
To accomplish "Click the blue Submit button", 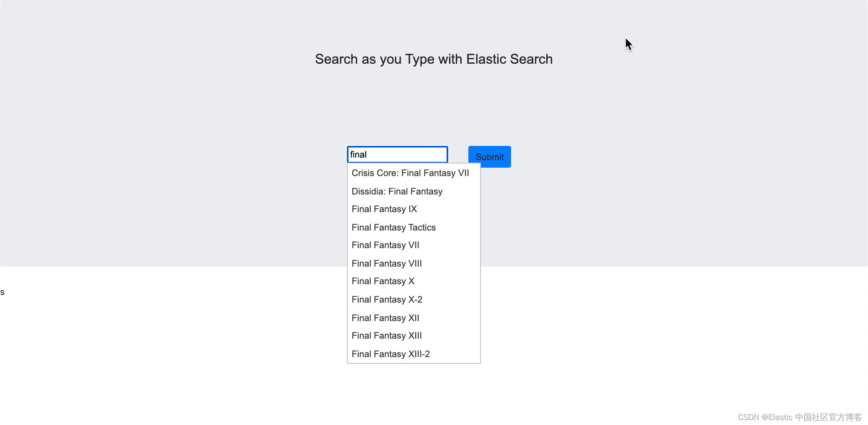I will (x=489, y=156).
